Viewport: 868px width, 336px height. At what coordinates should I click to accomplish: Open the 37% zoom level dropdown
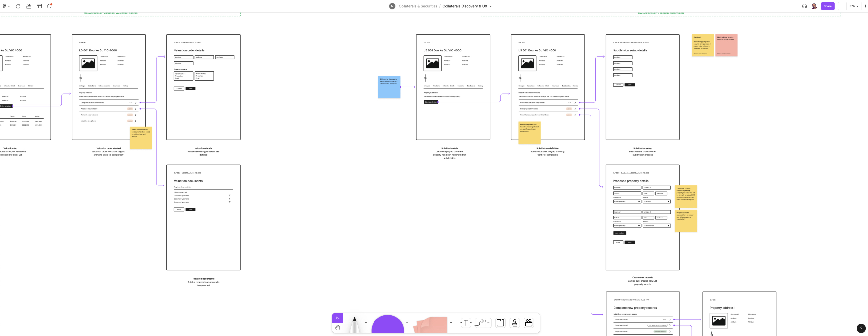tap(853, 6)
